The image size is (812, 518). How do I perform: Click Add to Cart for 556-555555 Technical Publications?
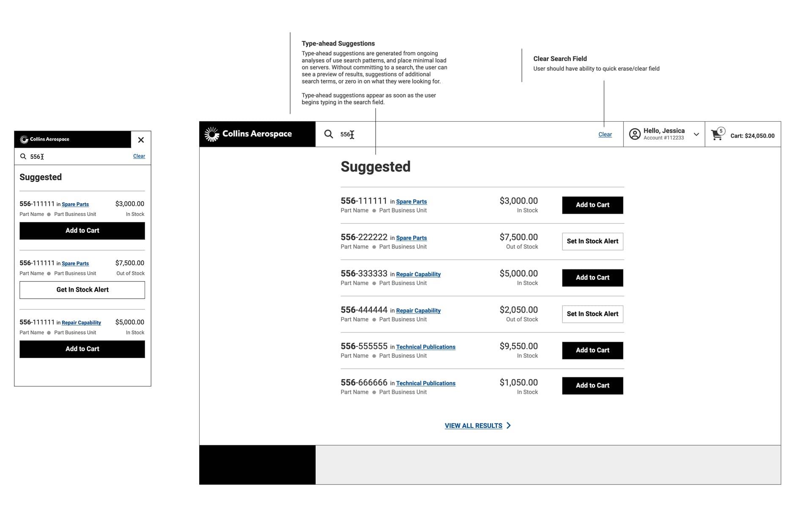pos(592,350)
